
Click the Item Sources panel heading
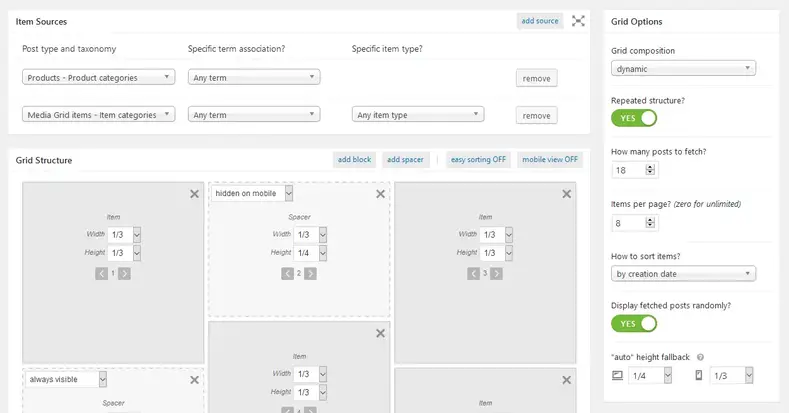point(41,22)
